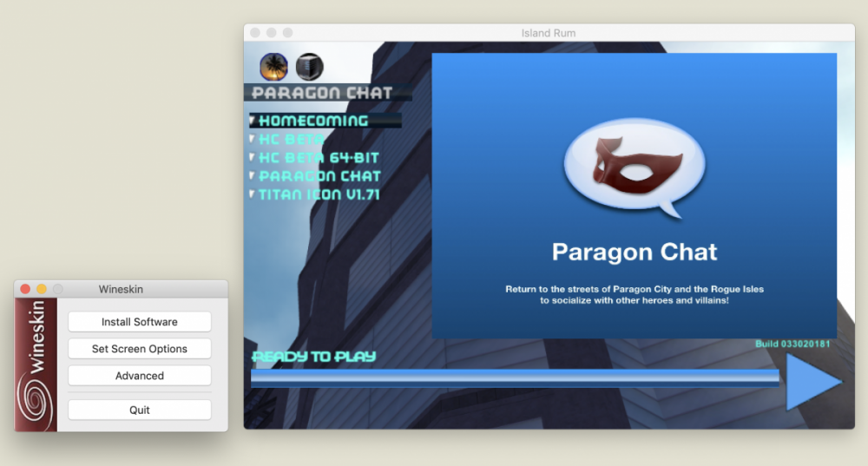This screenshot has width=868, height=466.
Task: Click the blue download progress bar
Action: [515, 377]
